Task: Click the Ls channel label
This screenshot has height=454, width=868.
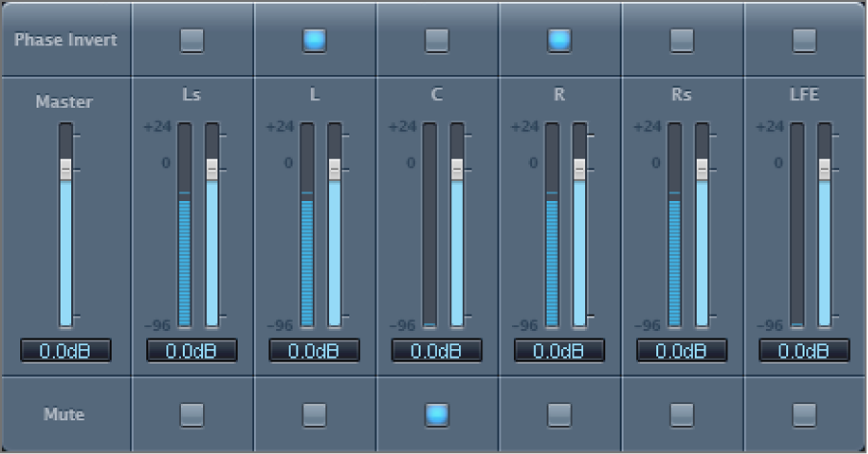Action: point(191,94)
